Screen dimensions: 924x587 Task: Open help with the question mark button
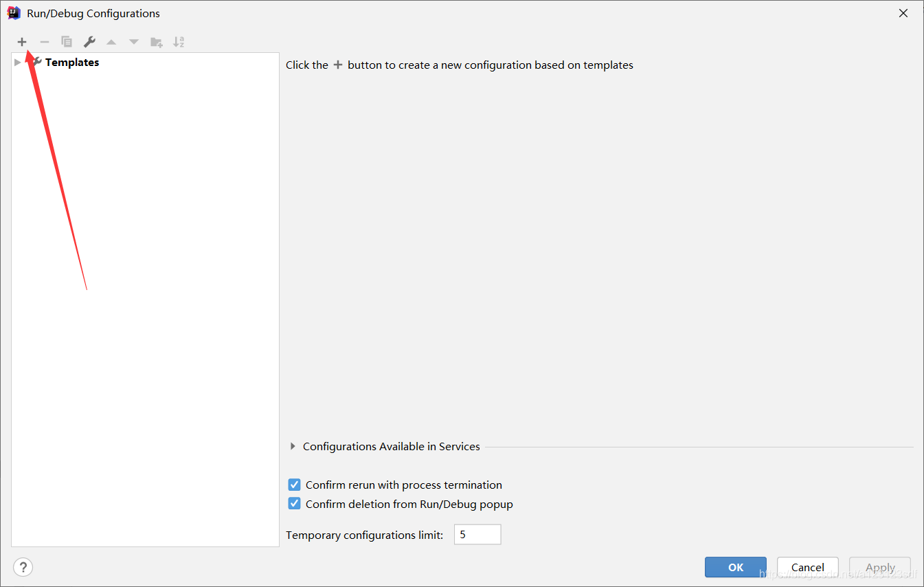(23, 567)
